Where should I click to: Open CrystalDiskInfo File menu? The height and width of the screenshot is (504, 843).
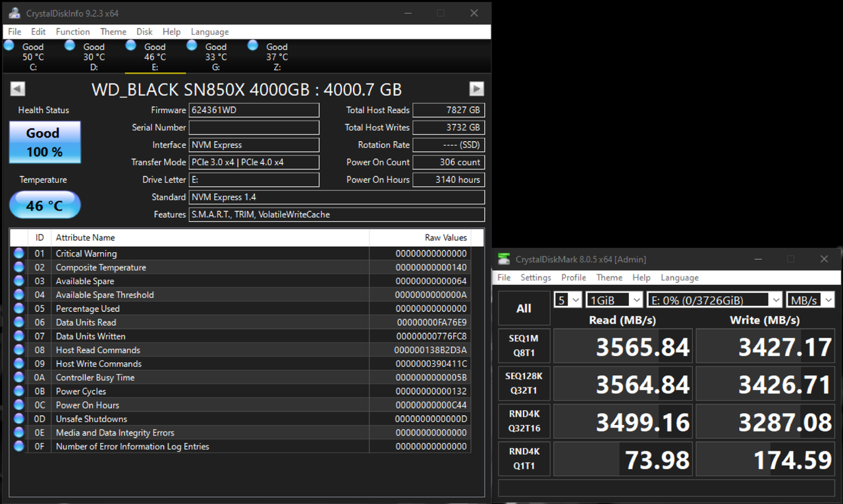(14, 32)
